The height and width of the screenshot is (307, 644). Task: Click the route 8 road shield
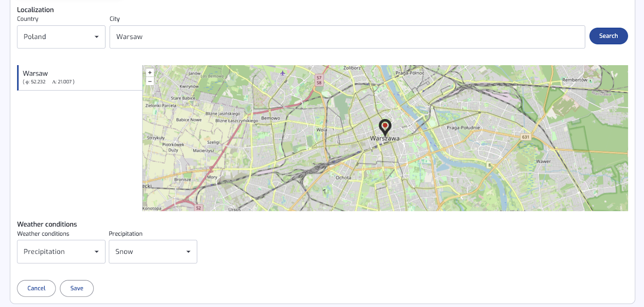489,165
